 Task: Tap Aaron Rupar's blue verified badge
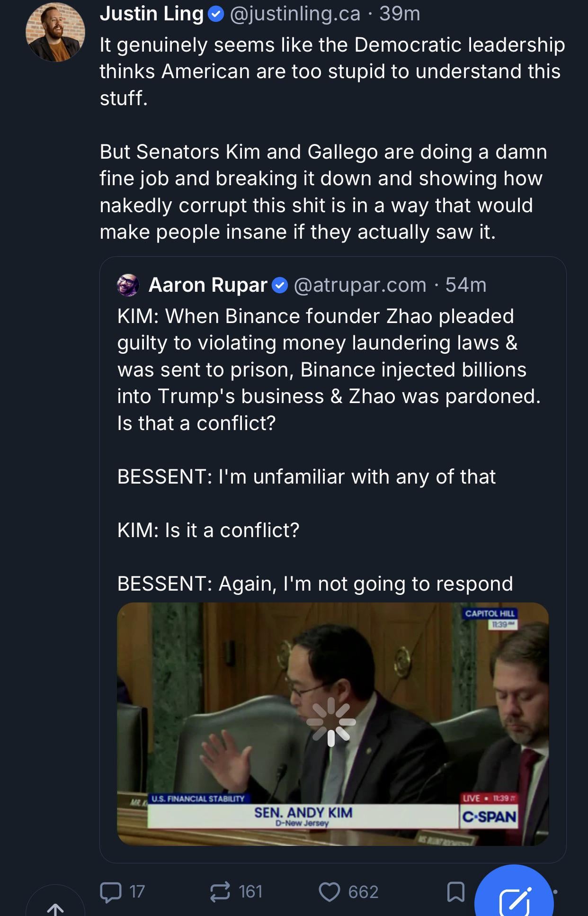[x=280, y=285]
